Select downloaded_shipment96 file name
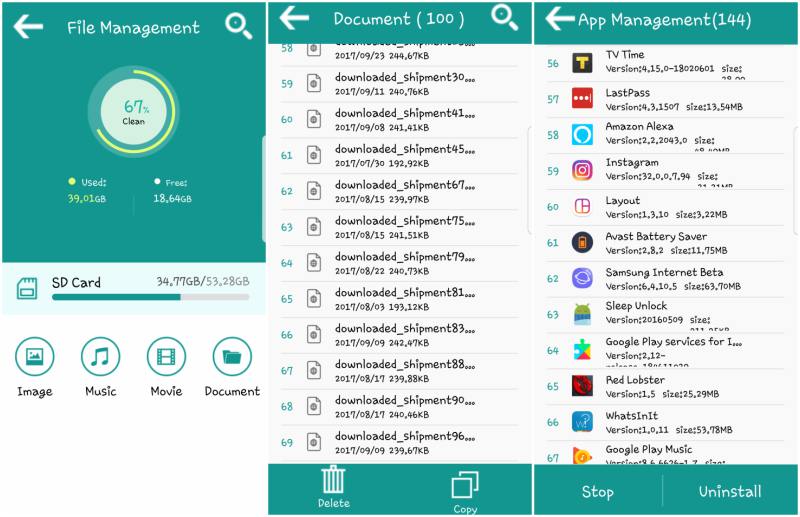This screenshot has height=517, width=800. 405,436
